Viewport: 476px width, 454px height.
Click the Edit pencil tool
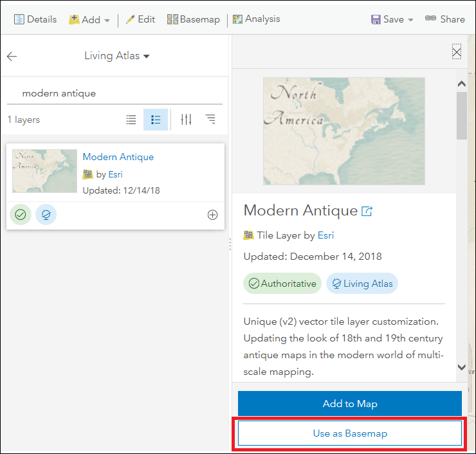(x=140, y=19)
